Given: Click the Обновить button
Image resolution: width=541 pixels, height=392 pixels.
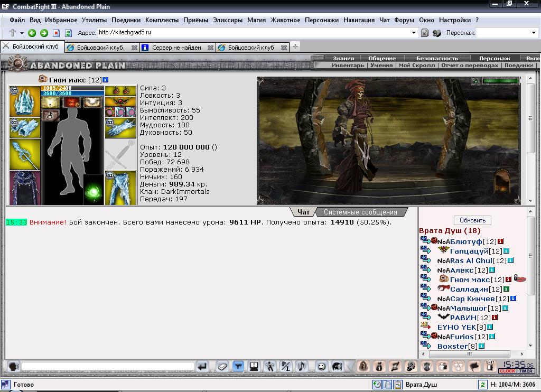Looking at the screenshot, I should pyautogui.click(x=472, y=220).
